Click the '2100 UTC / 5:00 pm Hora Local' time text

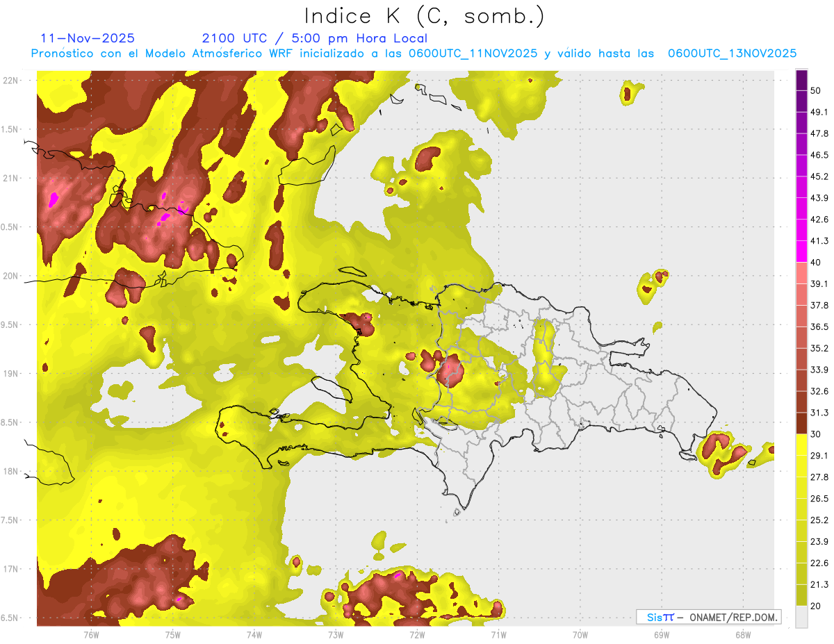[315, 38]
